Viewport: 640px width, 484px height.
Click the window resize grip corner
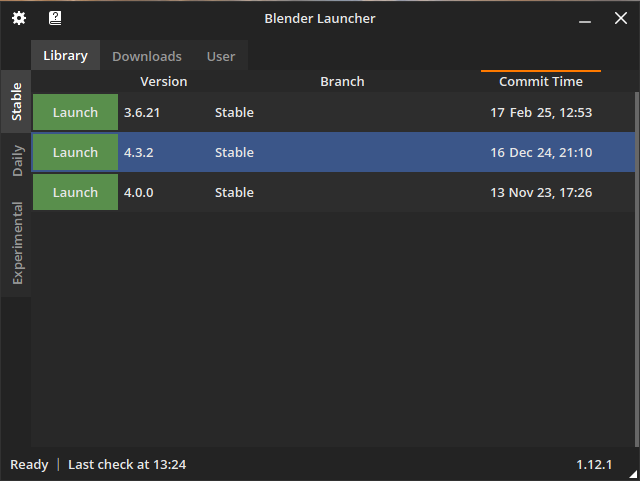point(634,474)
